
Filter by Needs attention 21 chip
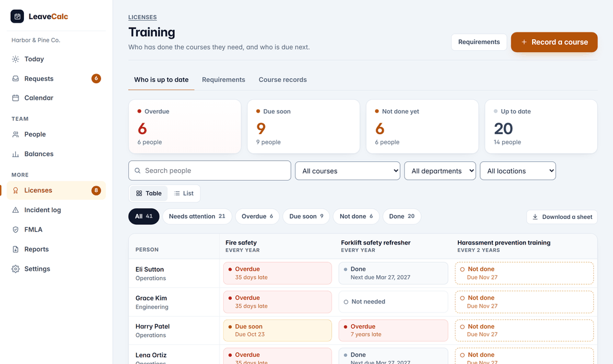pyautogui.click(x=197, y=216)
